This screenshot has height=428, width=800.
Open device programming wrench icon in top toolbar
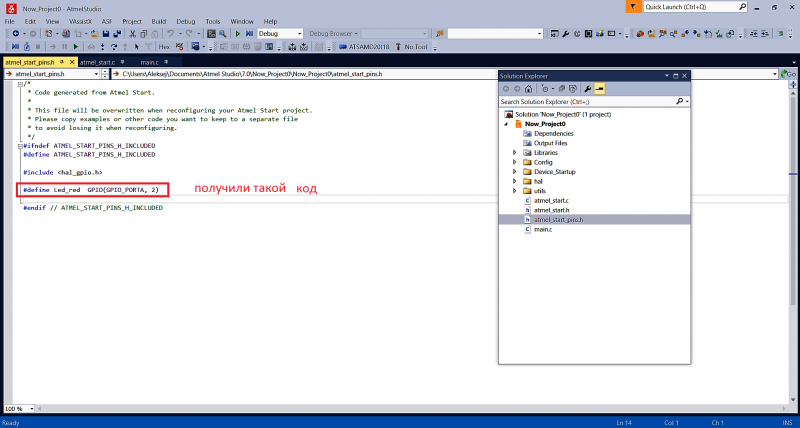click(x=566, y=34)
